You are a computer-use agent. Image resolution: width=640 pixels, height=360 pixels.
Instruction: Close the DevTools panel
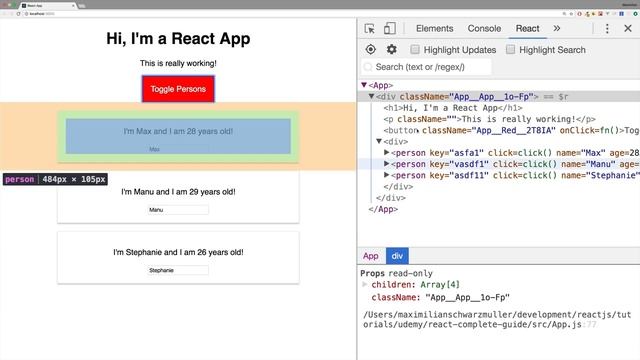(628, 29)
